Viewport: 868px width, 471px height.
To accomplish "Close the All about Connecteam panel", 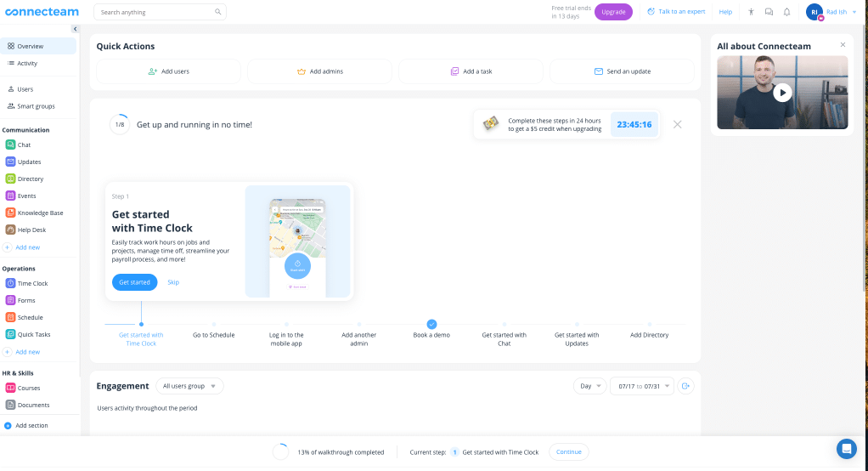I will click(x=843, y=45).
